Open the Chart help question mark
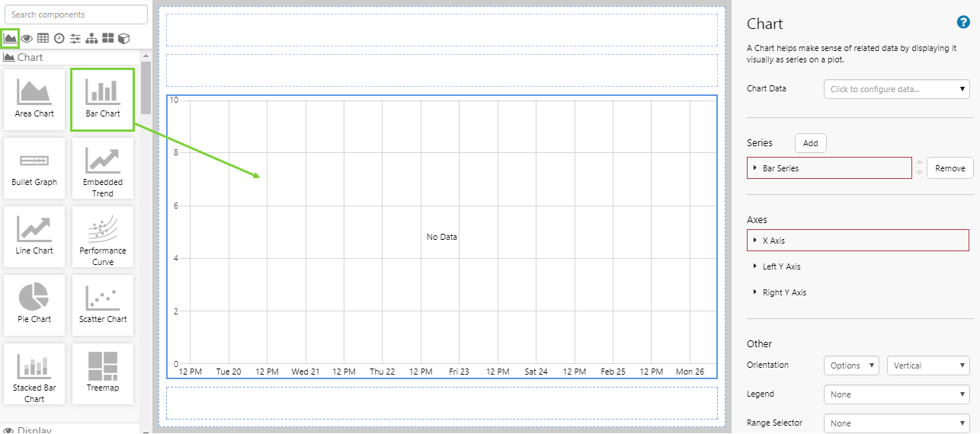This screenshot has height=434, width=980. [962, 23]
